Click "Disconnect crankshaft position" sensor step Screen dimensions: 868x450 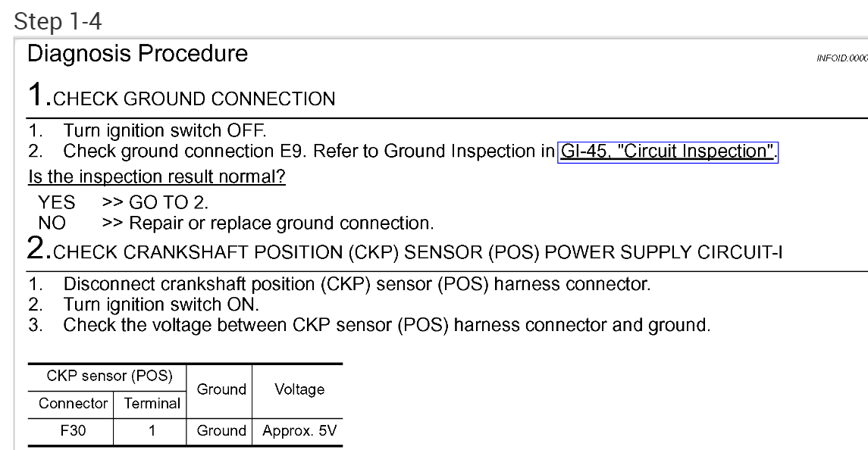pyautogui.click(x=356, y=289)
